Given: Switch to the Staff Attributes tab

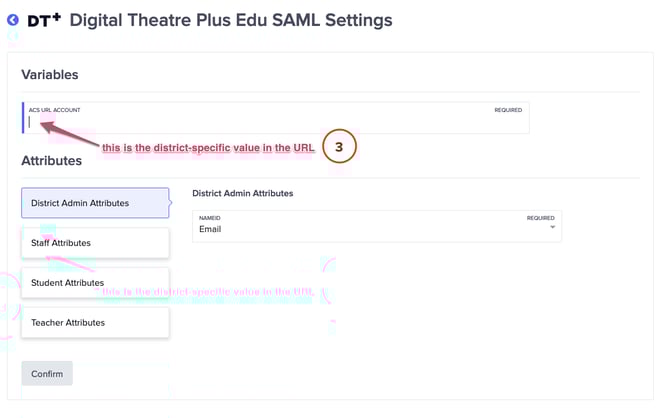Looking at the screenshot, I should (95, 243).
